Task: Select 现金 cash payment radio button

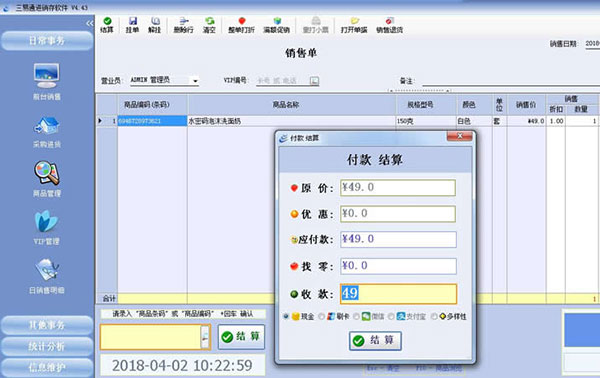Action: [286, 316]
